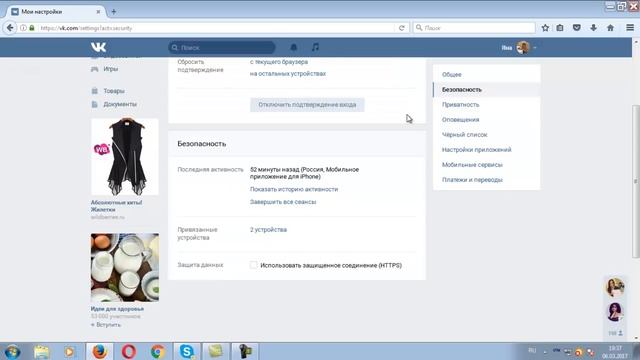The width and height of the screenshot is (640, 360).
Task: Click Завершить все сеансы link
Action: click(283, 202)
